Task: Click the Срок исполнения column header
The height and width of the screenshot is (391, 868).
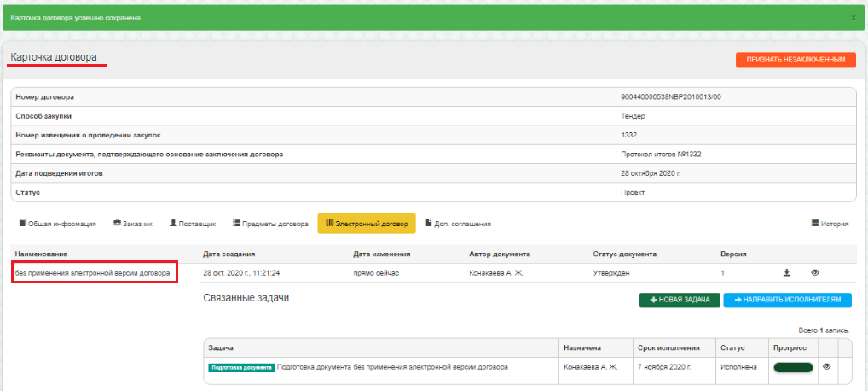Action: (668, 348)
